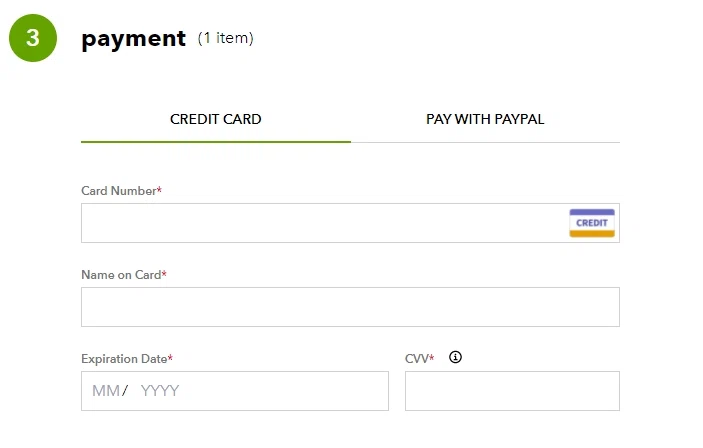The height and width of the screenshot is (448, 703).
Task: Click the Expiration Date label
Action: 123,359
